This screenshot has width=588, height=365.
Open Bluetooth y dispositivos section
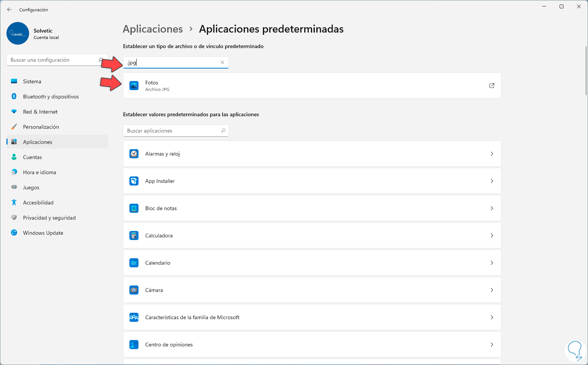pos(51,97)
